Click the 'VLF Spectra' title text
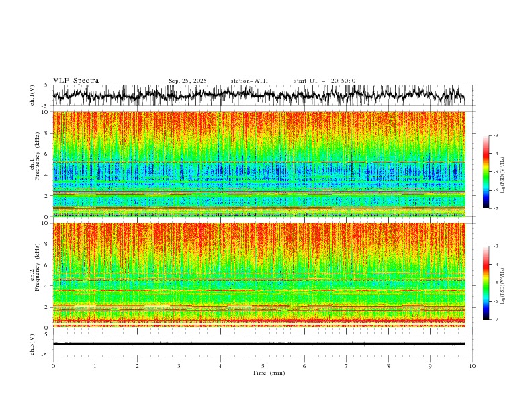The width and height of the screenshot is (532, 411). click(76, 81)
